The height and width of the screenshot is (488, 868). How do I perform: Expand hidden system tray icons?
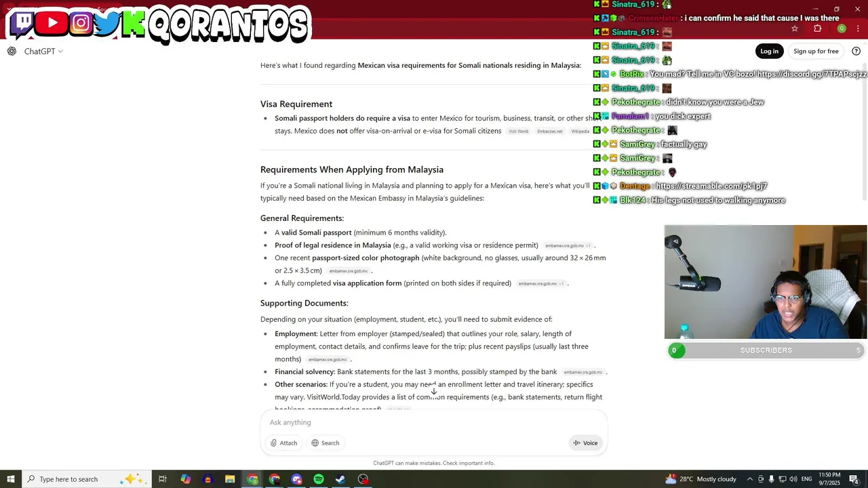(749, 479)
